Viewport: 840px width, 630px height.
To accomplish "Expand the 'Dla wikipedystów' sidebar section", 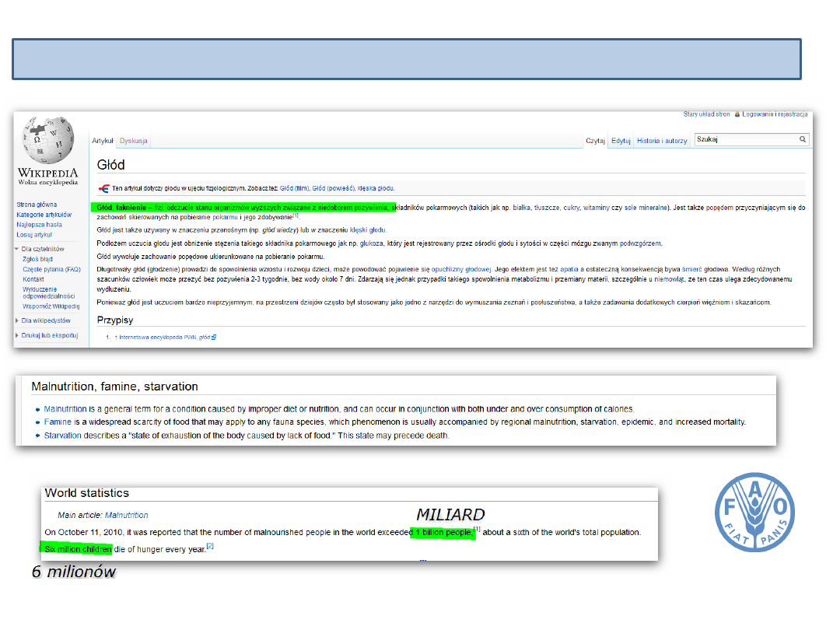I will (17, 320).
